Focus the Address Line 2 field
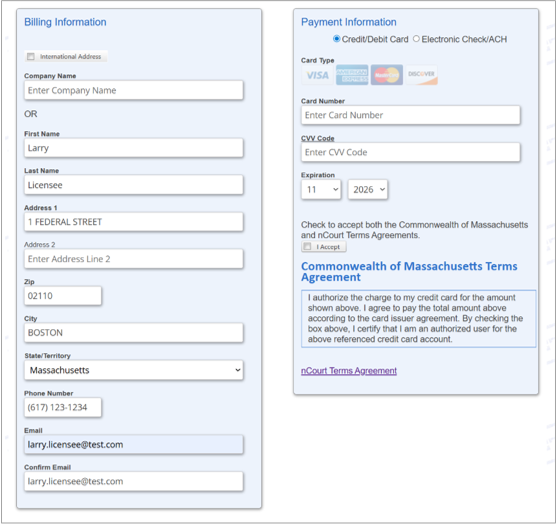Viewport: 557px width, 524px height. tap(134, 259)
